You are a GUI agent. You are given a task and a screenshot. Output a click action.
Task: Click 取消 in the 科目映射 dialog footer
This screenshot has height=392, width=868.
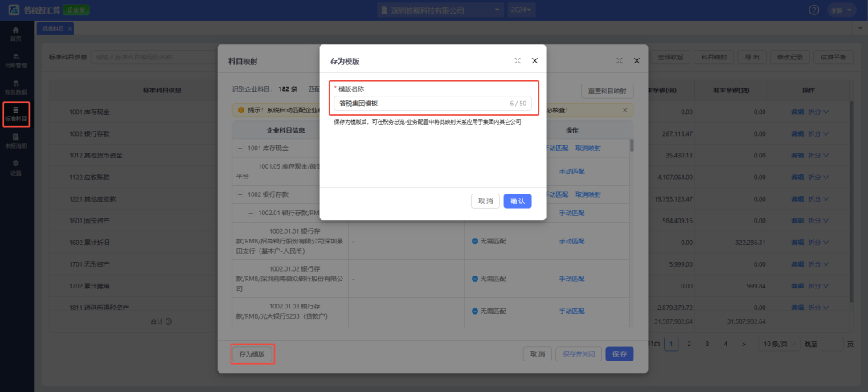[x=538, y=354]
